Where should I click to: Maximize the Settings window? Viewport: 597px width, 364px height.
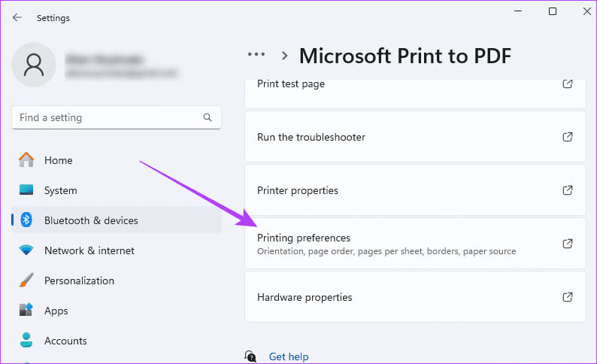pyautogui.click(x=553, y=11)
